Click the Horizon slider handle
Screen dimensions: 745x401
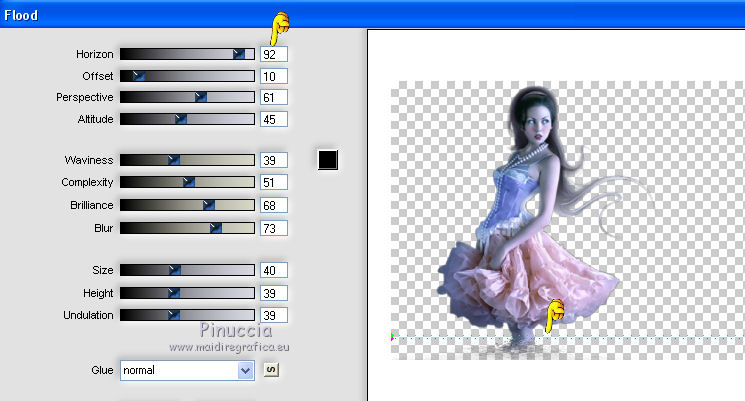[x=239, y=54]
